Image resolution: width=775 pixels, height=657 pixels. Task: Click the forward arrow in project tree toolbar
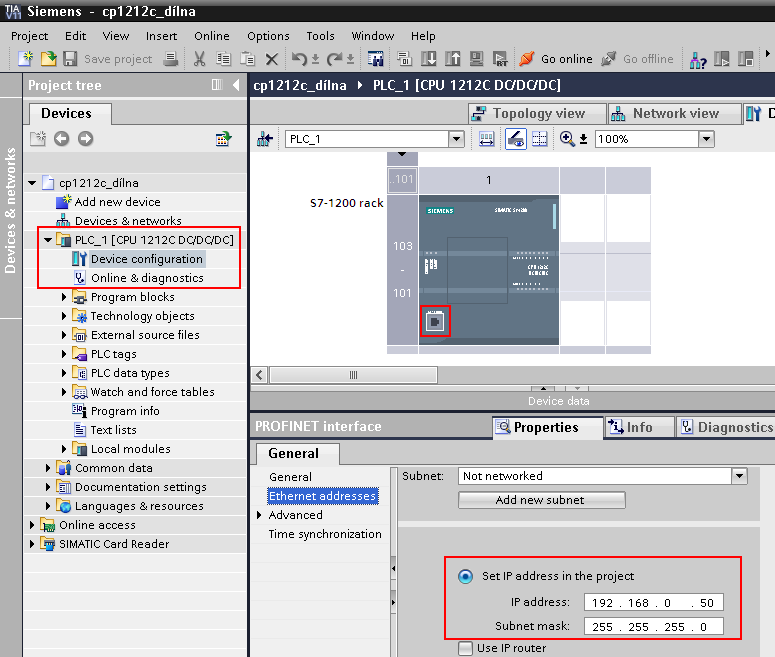click(86, 139)
